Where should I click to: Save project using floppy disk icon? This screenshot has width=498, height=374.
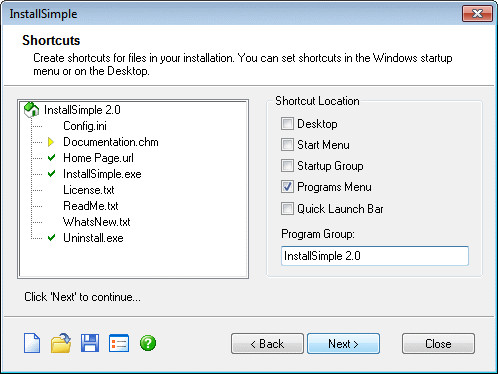[x=90, y=343]
